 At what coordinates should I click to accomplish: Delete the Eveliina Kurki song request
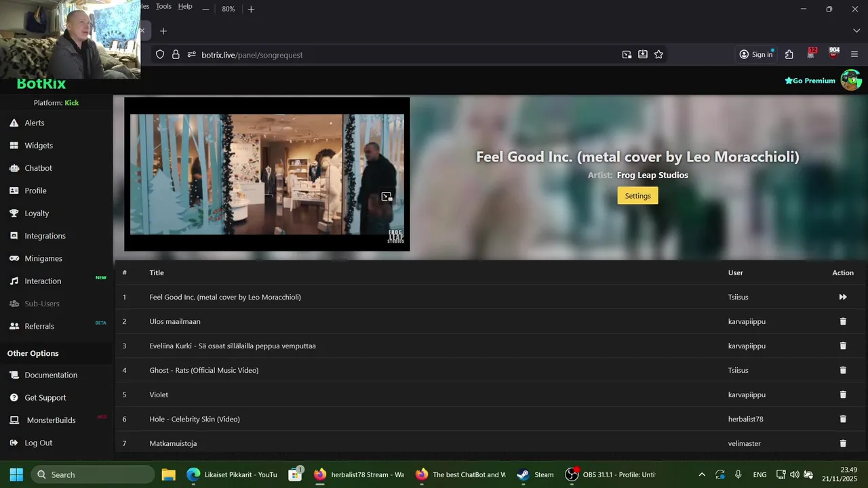tap(843, 346)
